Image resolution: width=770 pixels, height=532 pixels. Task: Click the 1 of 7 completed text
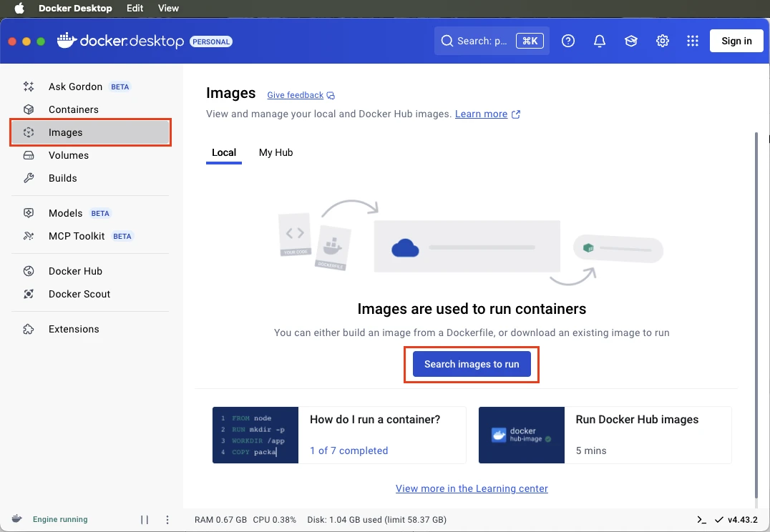pos(349,450)
